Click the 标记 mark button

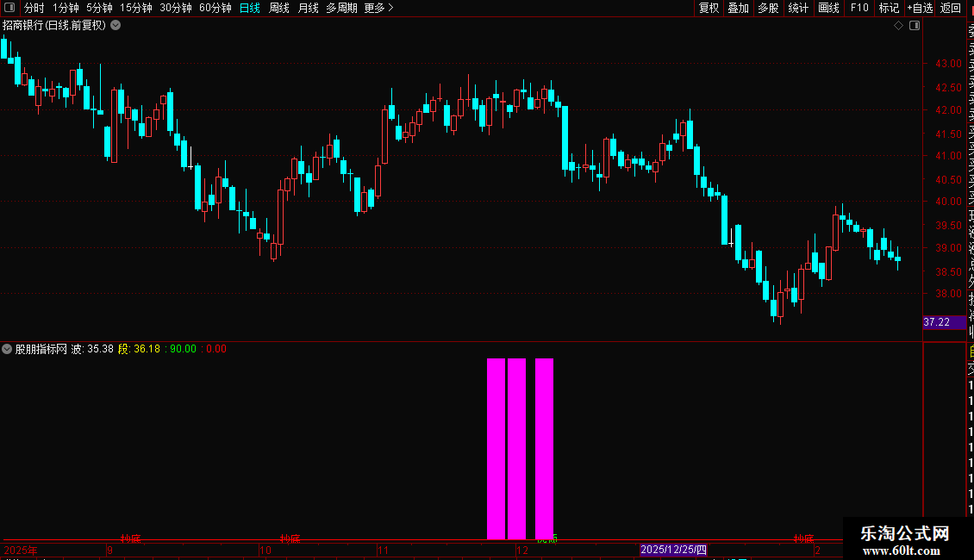coord(889,8)
